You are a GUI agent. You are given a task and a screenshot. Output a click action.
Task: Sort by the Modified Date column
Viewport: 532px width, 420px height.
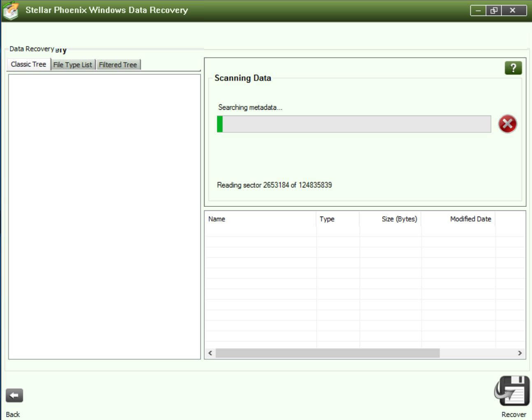coord(458,219)
